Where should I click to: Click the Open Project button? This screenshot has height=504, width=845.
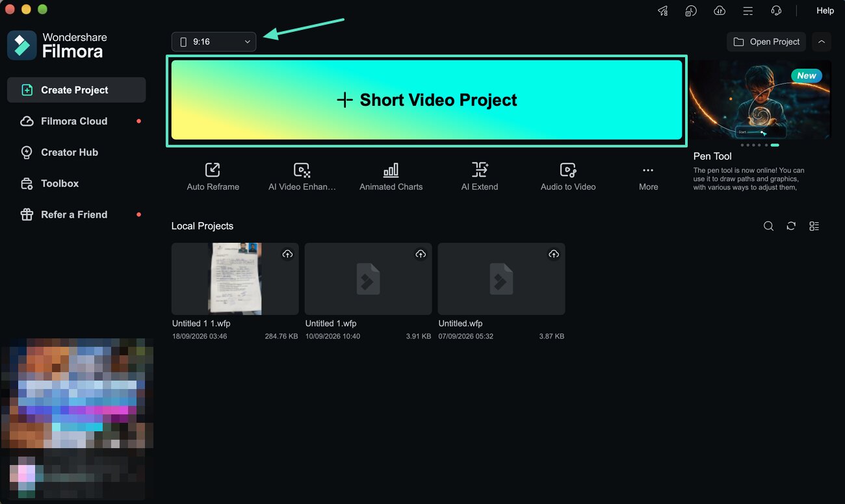tap(766, 42)
